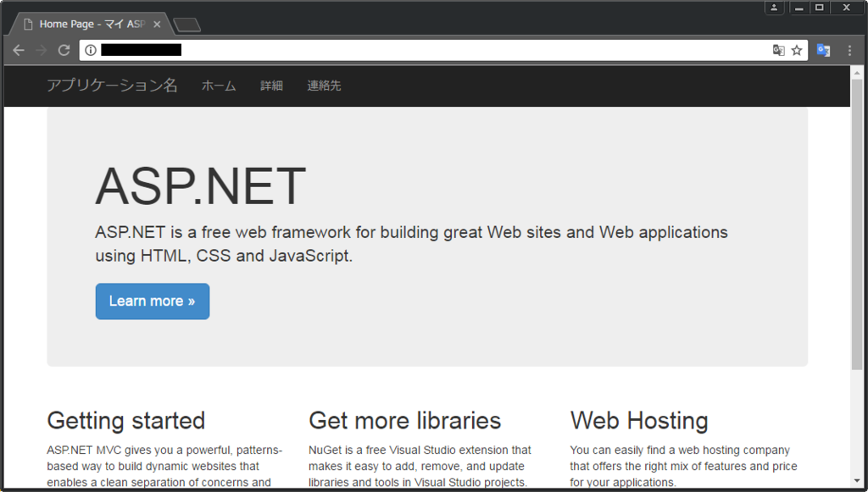Click the browser forward arrow
Viewport: 868px width, 492px height.
[41, 50]
